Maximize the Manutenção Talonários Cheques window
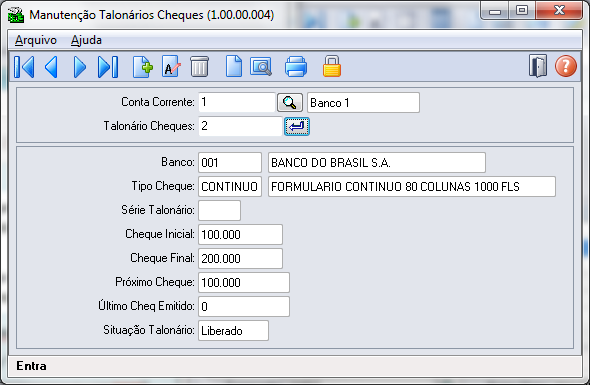This screenshot has height=385, width=590. [522, 11]
